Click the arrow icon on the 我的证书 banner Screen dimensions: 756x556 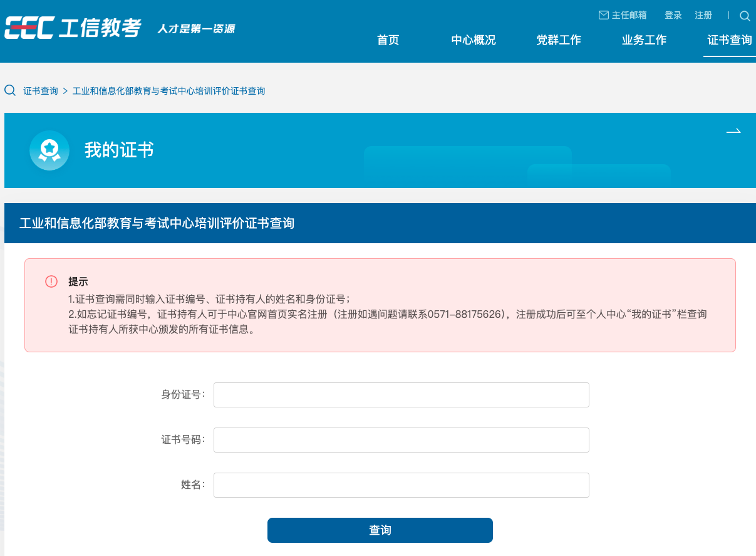click(733, 132)
